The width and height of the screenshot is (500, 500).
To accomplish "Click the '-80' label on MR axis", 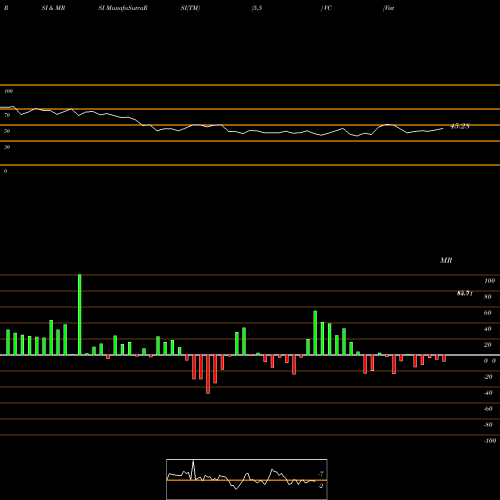I will [488, 425].
